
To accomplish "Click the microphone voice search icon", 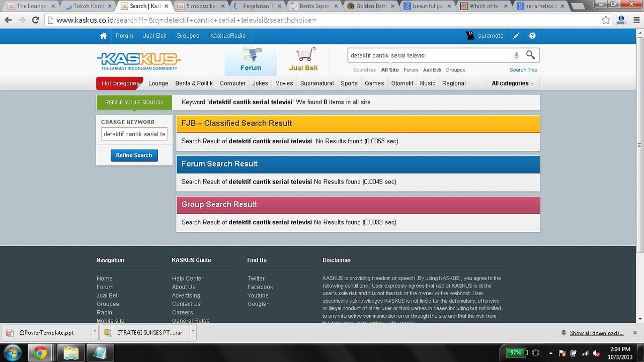I will coord(516,55).
